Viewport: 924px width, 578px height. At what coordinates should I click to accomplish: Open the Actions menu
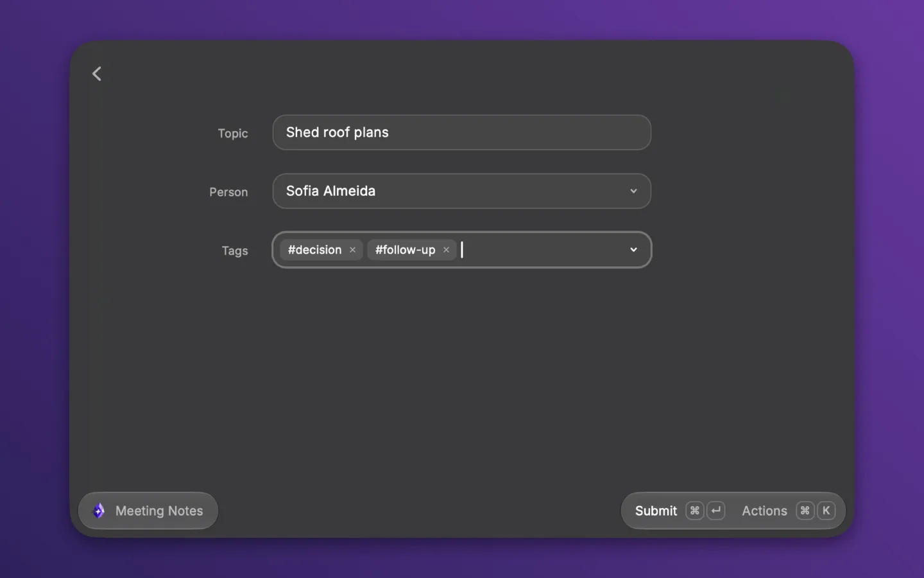764,511
